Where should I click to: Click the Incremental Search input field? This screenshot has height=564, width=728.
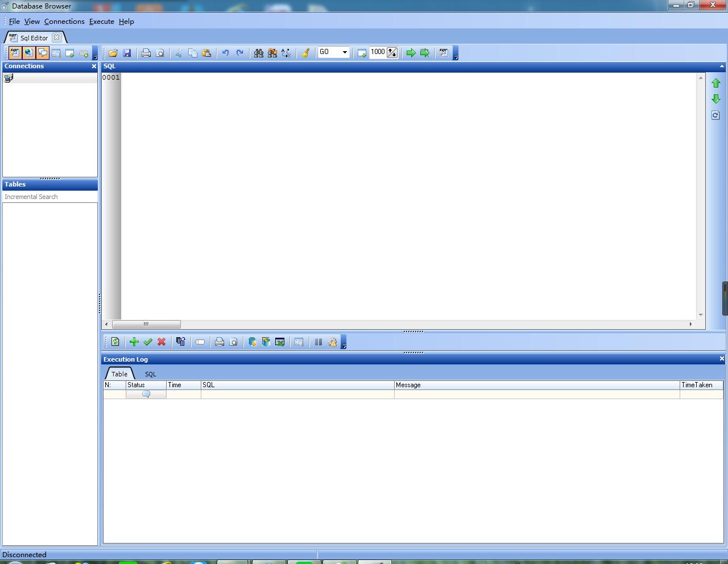click(x=50, y=197)
